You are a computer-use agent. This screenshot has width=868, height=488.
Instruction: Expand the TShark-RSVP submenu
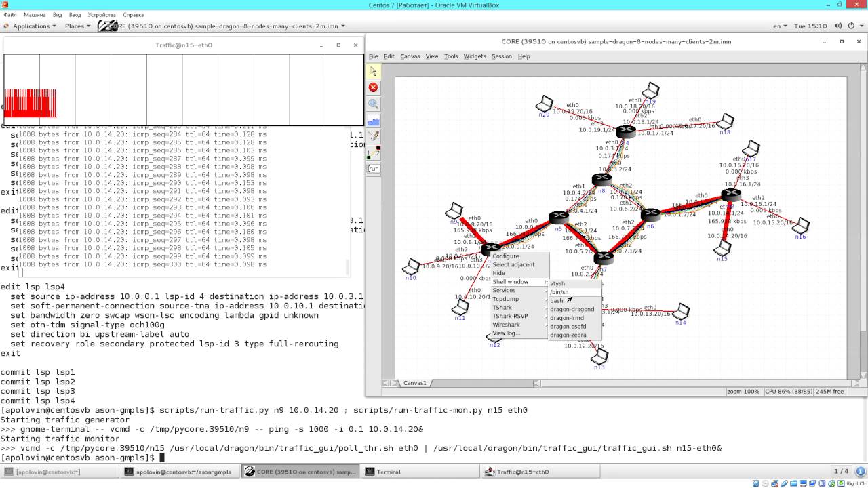click(x=519, y=316)
